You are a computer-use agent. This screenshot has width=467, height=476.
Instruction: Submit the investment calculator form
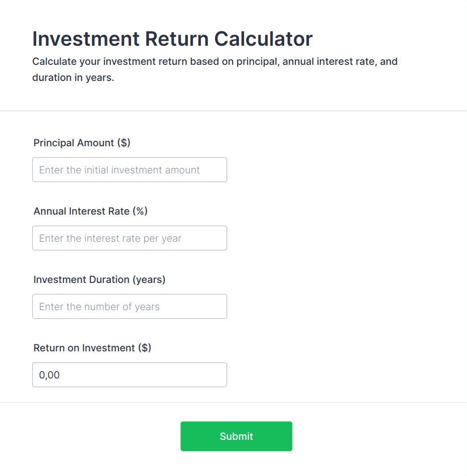[x=236, y=436]
